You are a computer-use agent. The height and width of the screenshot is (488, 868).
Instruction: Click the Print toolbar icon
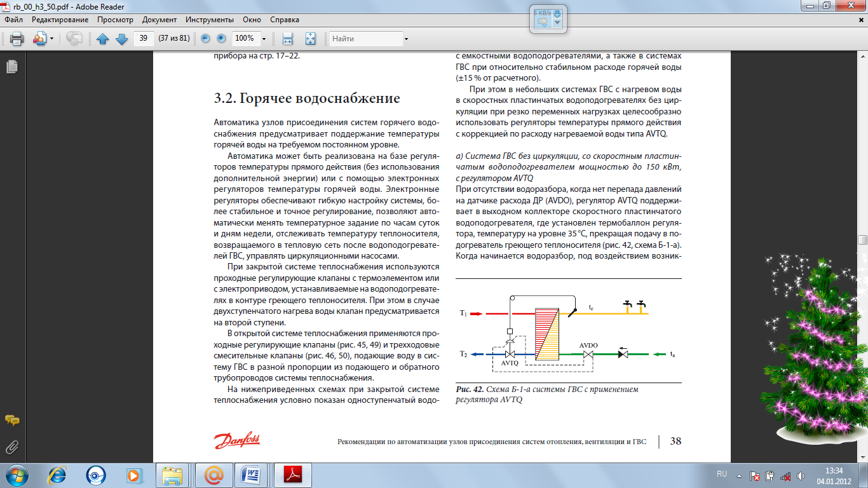pos(17,39)
